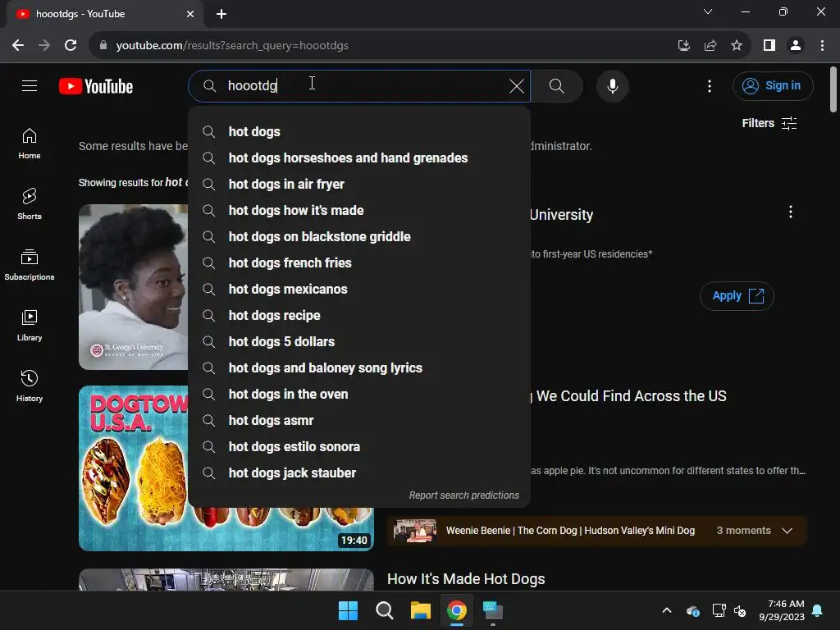
Task: Open Subscriptions in sidebar
Action: click(30, 265)
